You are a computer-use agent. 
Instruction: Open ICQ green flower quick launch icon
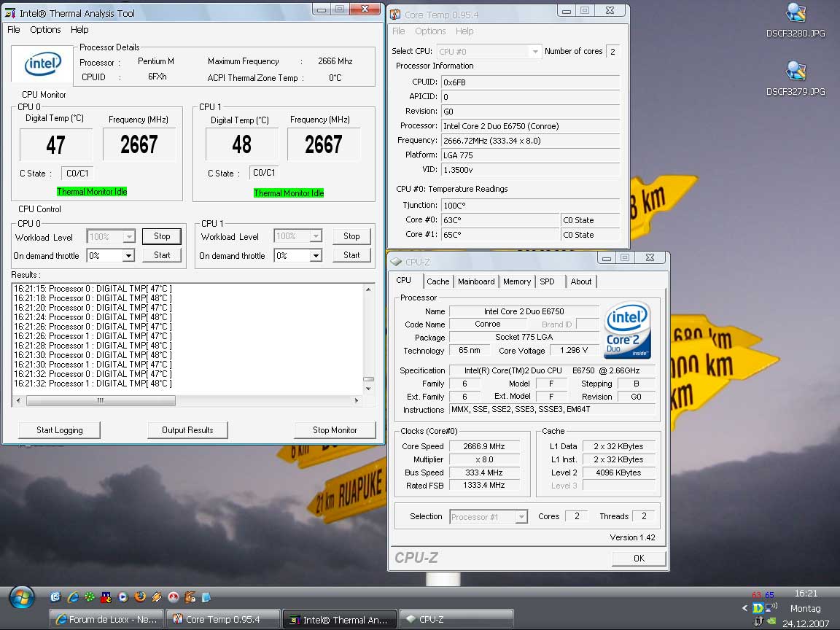90,596
